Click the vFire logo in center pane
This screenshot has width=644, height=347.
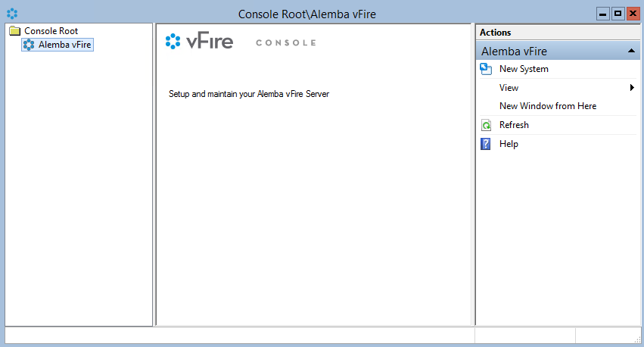200,42
